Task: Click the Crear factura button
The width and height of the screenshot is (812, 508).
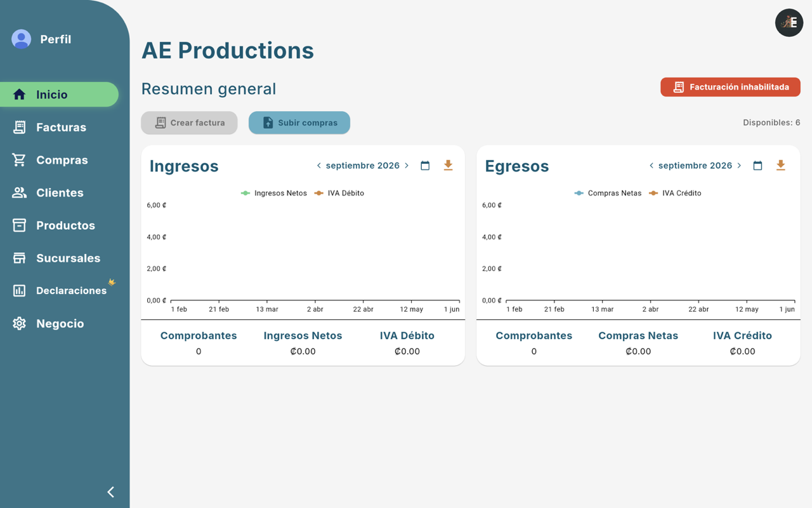Action: coord(189,123)
